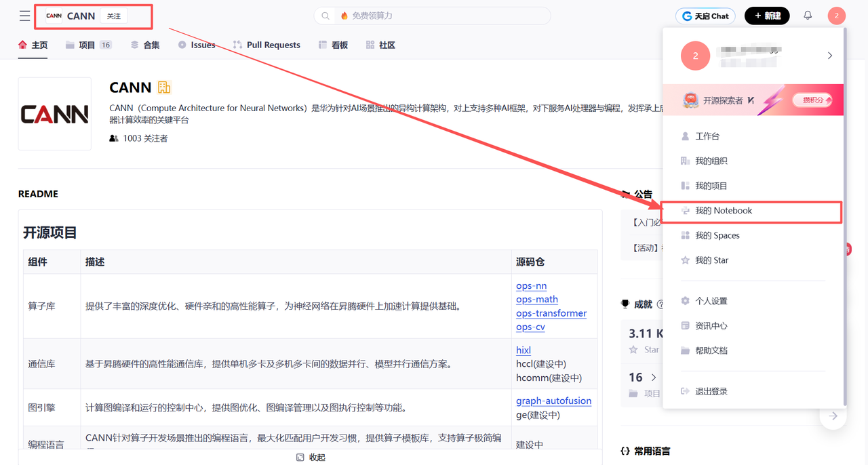Click the 我的 Spaces grid icon
Image resolution: width=868 pixels, height=465 pixels.
pos(685,235)
